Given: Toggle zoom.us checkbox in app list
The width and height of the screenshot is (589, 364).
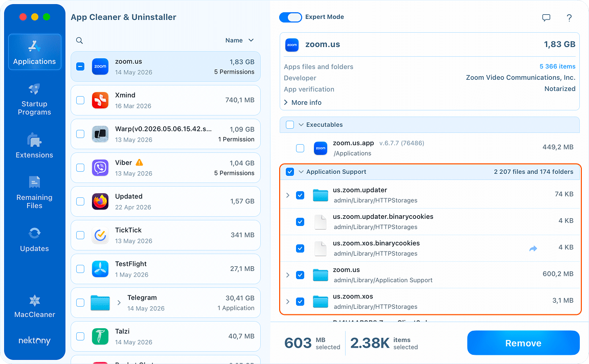Looking at the screenshot, I should [80, 66].
